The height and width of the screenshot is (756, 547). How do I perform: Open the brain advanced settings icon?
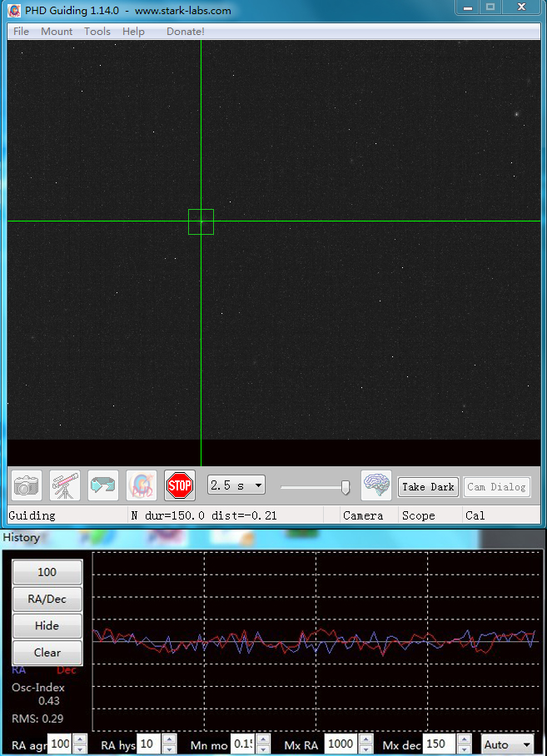(x=376, y=485)
